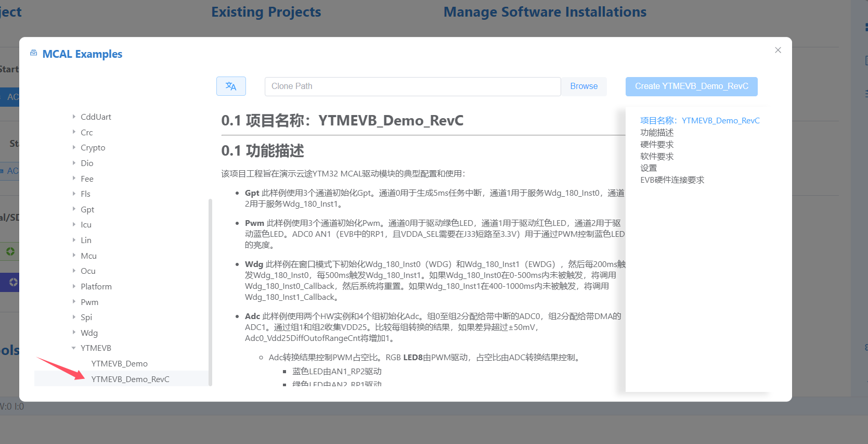868x444 pixels.
Task: Expand the Fee tree node
Action: point(74,179)
